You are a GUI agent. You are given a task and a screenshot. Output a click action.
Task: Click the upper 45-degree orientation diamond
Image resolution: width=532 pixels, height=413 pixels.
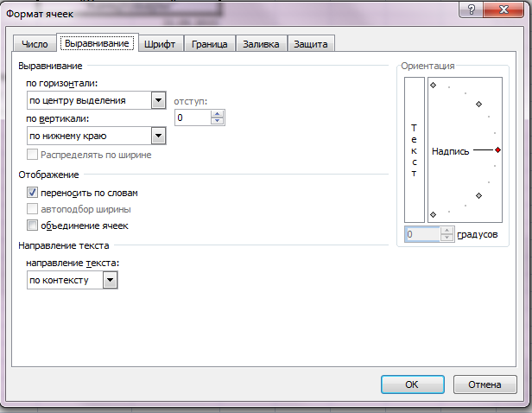tap(478, 105)
